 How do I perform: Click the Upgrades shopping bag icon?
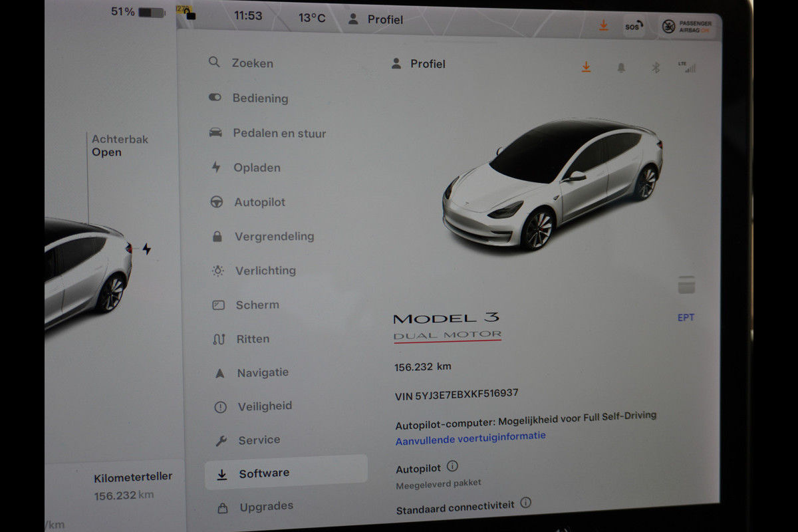tap(223, 508)
